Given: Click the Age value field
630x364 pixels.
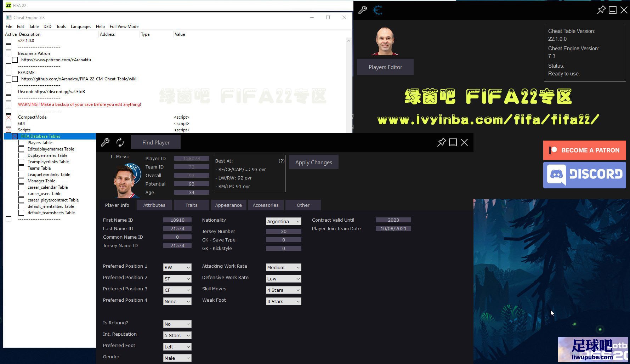Looking at the screenshot, I should (x=191, y=192).
